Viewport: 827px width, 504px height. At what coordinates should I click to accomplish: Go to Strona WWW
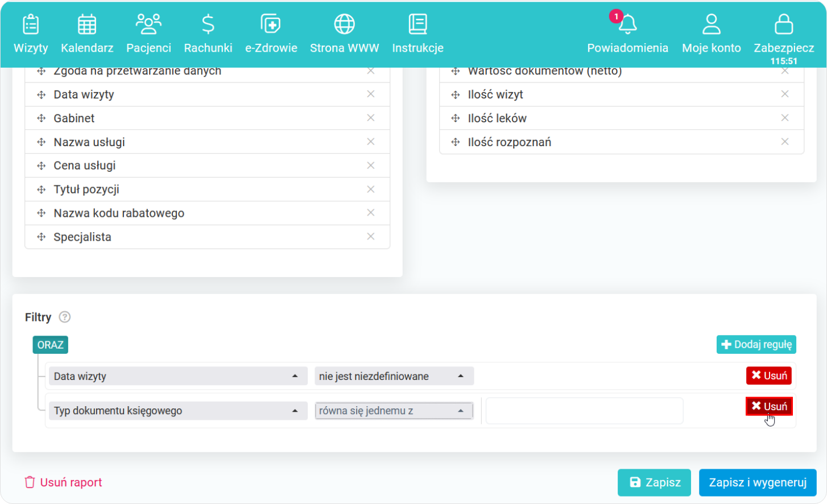point(344,34)
